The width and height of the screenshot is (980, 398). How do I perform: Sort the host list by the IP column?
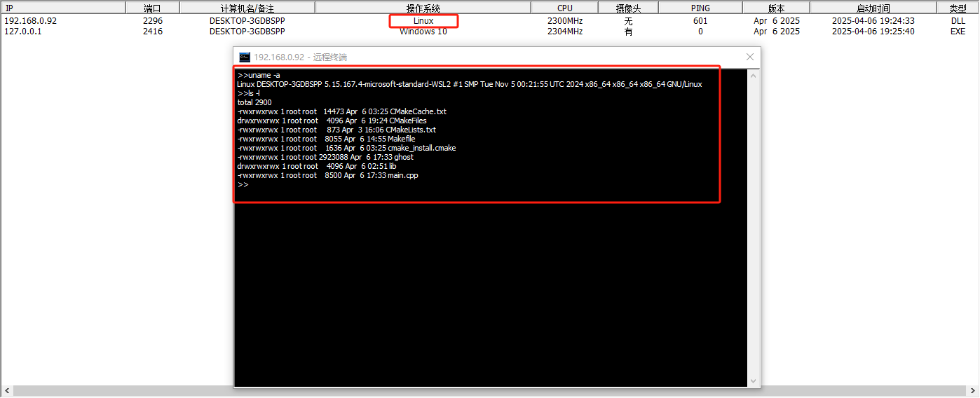tap(63, 8)
